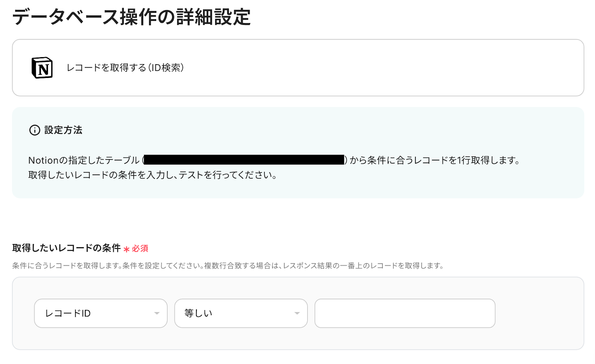This screenshot has width=595, height=364.
Task: Click empty area right of the value input
Action: 539,313
